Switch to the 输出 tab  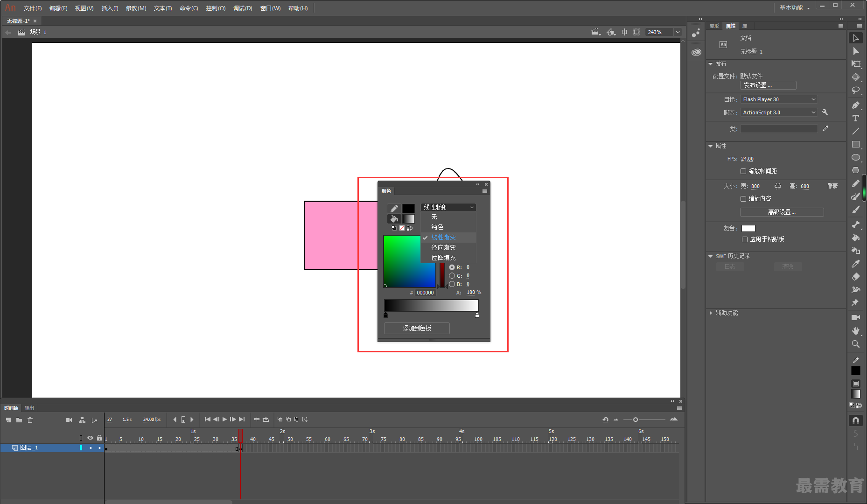pos(29,408)
